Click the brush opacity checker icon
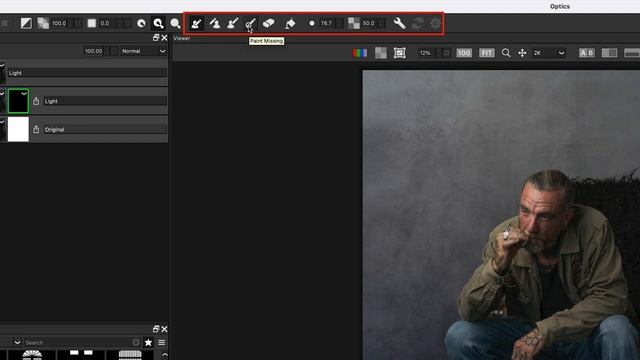The image size is (640, 360). 354,23
